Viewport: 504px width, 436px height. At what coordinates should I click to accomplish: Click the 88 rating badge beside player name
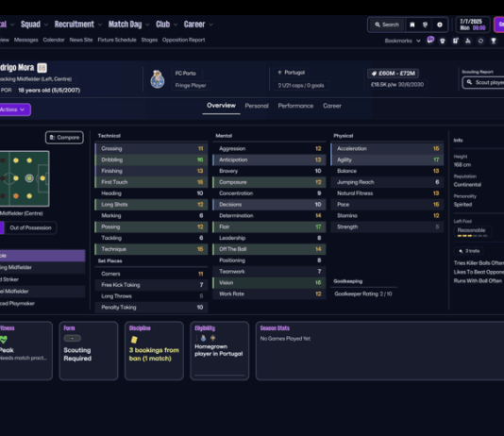click(42, 68)
